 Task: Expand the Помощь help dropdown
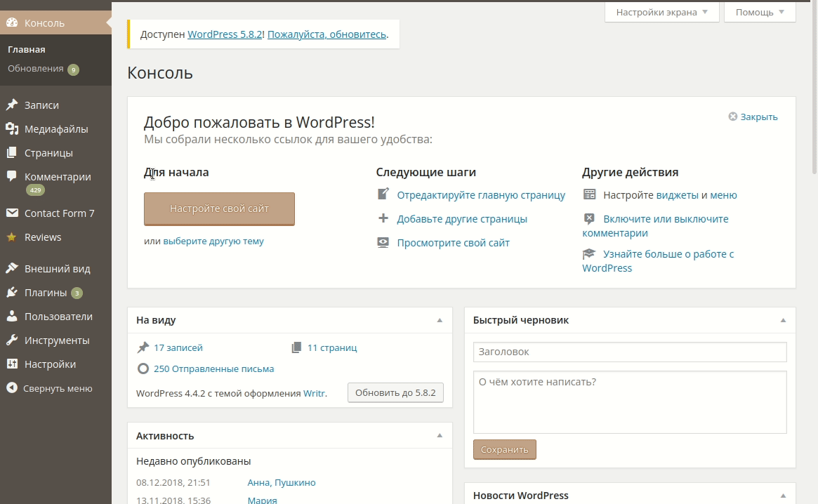coord(759,12)
